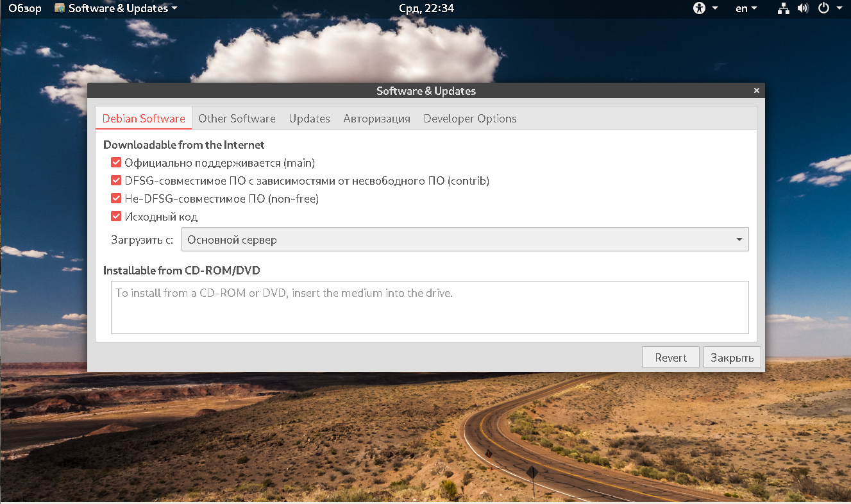The image size is (851, 504).
Task: Expand the Software & Updates app menu
Action: pos(116,8)
